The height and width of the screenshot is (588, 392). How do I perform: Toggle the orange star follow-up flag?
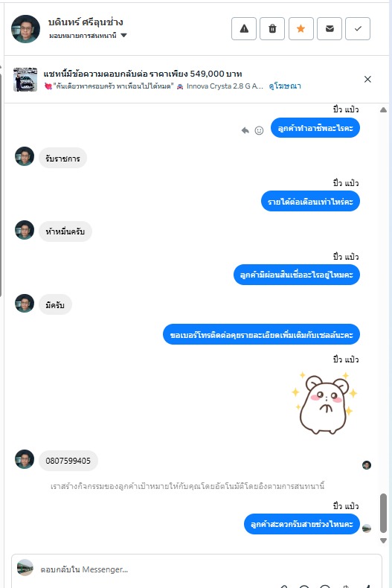301,28
